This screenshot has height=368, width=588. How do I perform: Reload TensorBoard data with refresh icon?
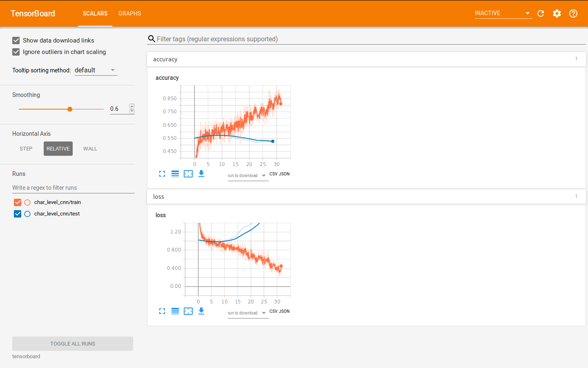pos(541,13)
